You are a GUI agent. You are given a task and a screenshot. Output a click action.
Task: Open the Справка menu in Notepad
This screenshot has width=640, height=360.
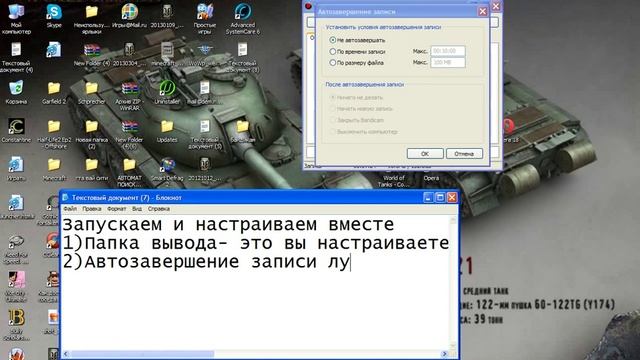(159, 209)
